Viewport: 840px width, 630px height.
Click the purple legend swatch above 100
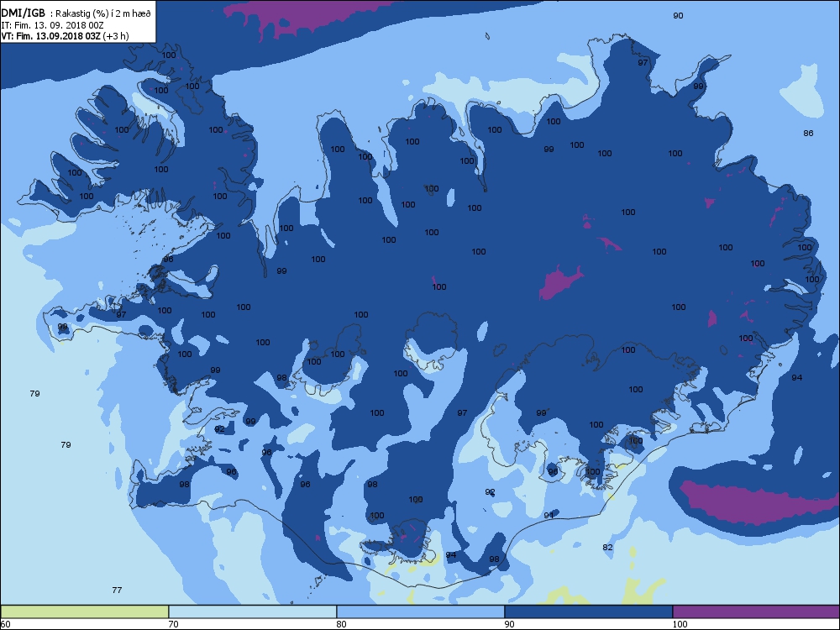click(x=756, y=612)
